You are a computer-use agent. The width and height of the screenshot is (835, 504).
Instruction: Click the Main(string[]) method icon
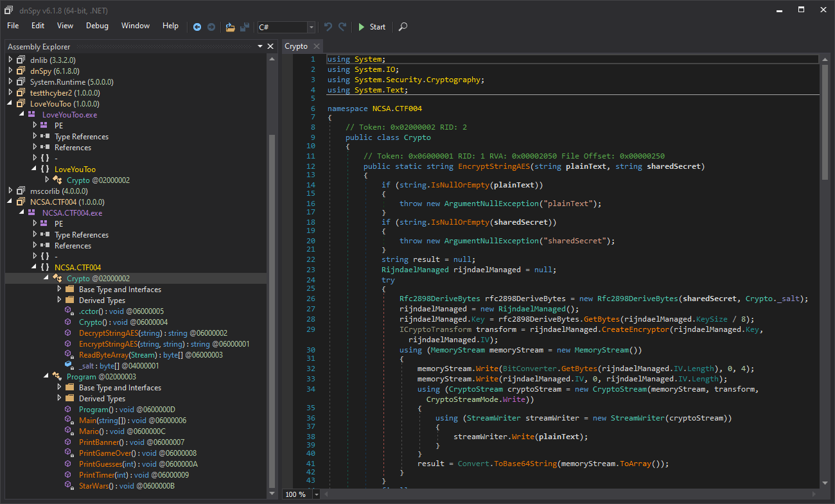[70, 420]
